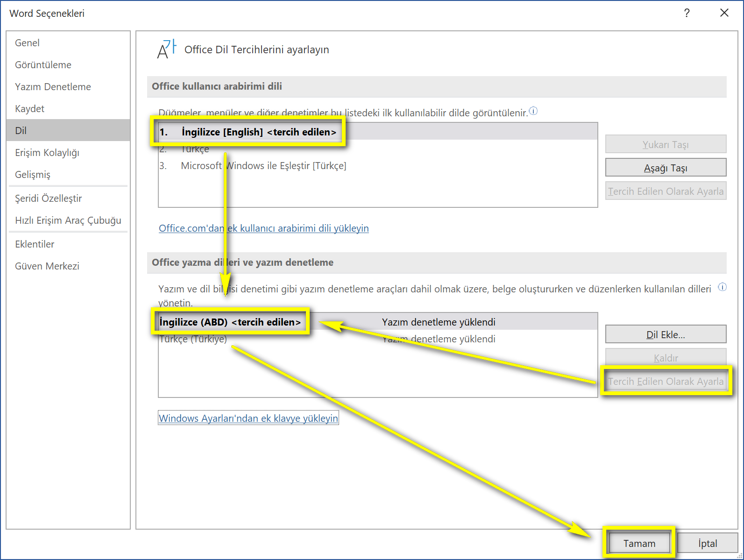The image size is (744, 560).
Task: Click the Aşağı Taşı button
Action: coord(666,168)
